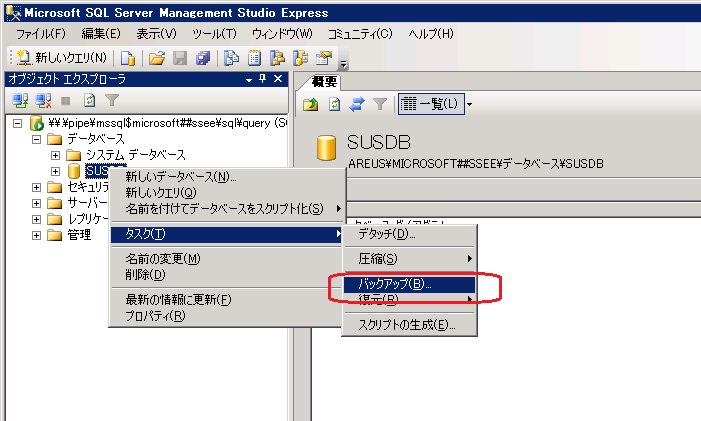Viewport: 701px width, 421px height.
Task: Collapse the server node in the tree
Action: coord(17,123)
